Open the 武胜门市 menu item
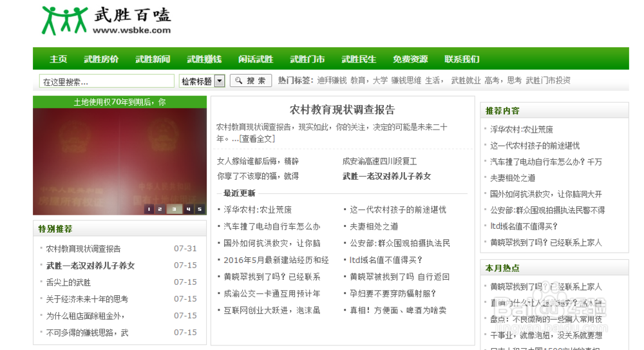The image size is (644, 350). tap(307, 59)
